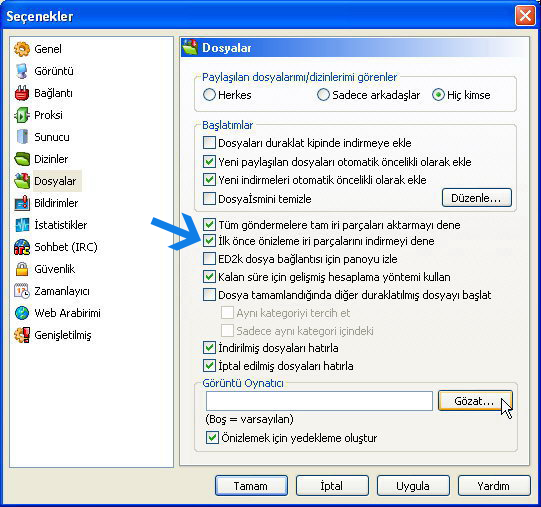Select the Zamanlayıcı entry in sidebar
This screenshot has height=507, width=541.
click(x=62, y=291)
